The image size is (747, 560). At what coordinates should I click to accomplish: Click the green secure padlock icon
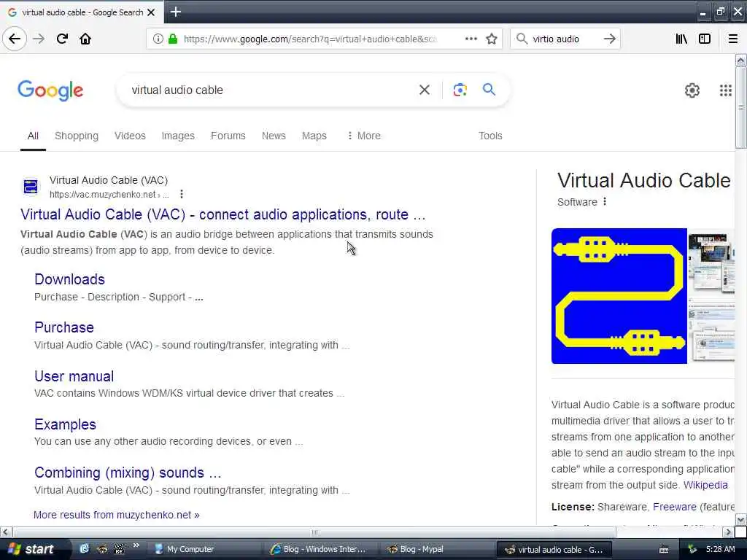tap(173, 39)
